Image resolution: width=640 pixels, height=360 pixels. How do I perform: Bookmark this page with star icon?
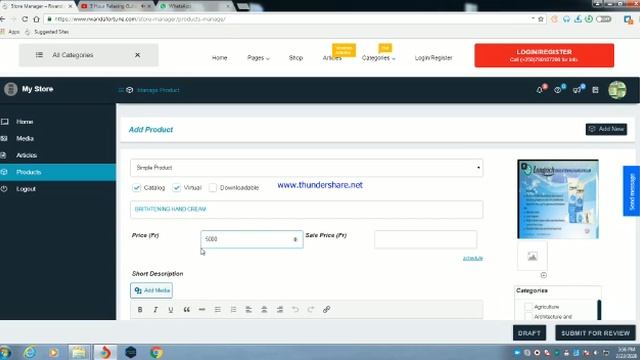tap(541, 19)
